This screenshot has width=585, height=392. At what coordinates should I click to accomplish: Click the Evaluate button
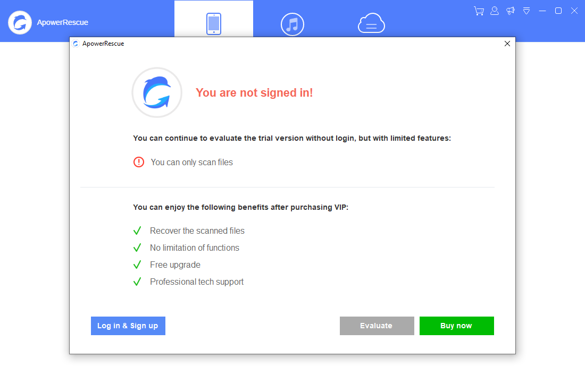[x=377, y=326]
